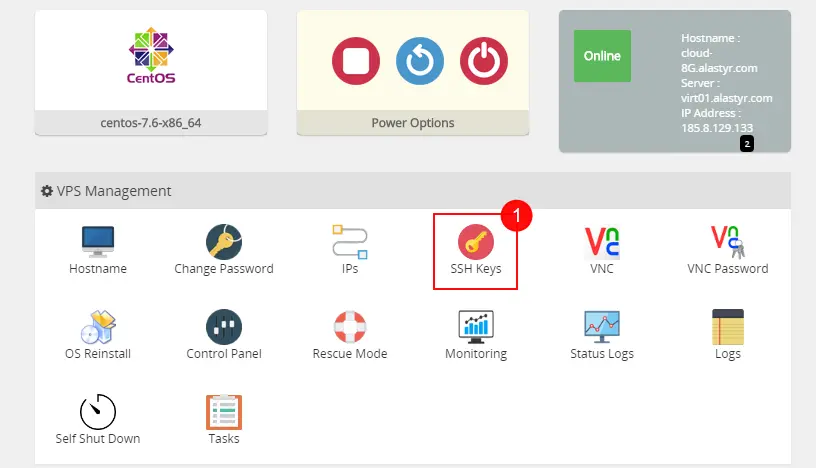816x468 pixels.
Task: Launch the VNC icon
Action: click(602, 243)
